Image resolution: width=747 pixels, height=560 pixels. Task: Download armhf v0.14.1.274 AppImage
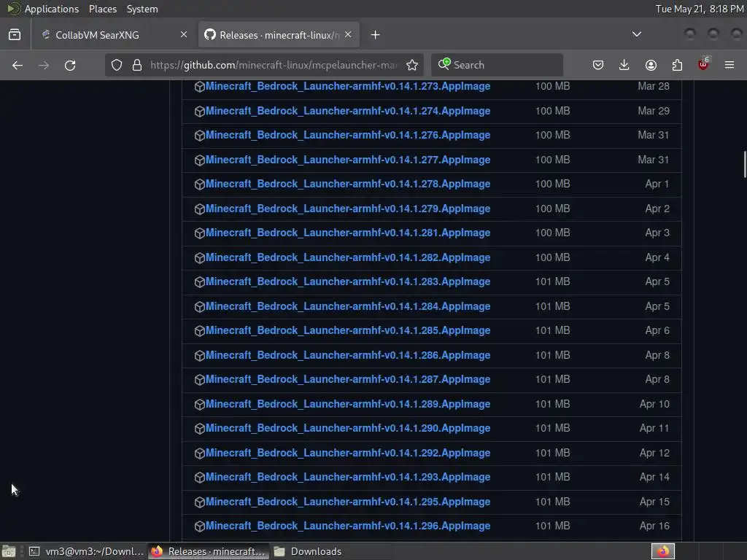pos(348,111)
